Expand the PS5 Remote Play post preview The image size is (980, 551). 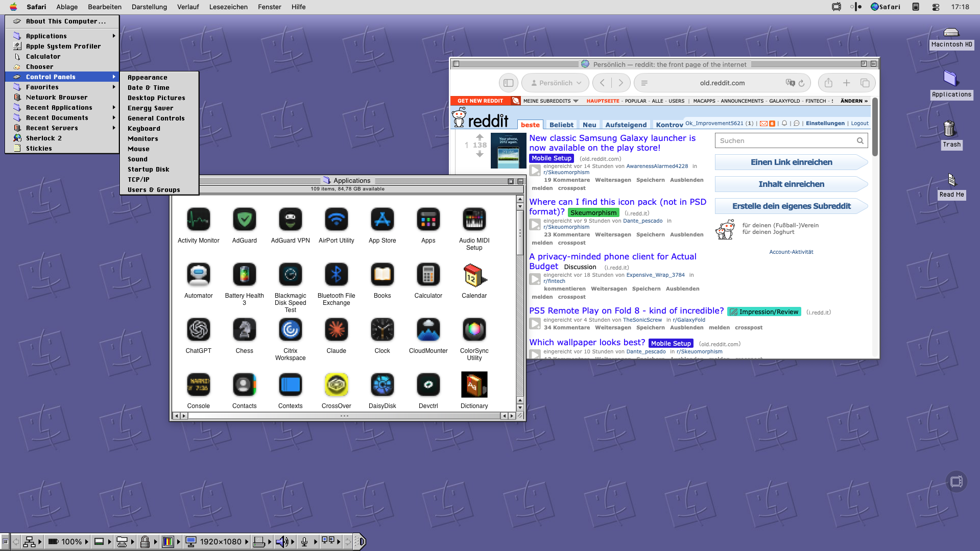click(535, 323)
